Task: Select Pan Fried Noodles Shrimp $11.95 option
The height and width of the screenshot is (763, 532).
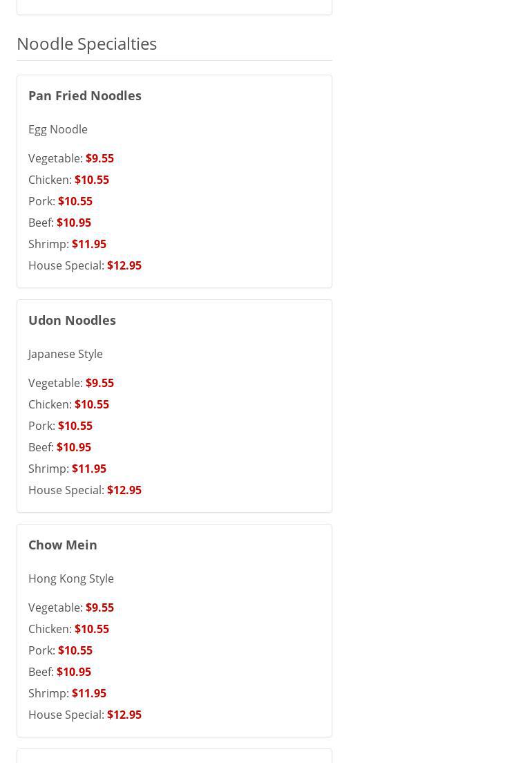Action: [67, 244]
